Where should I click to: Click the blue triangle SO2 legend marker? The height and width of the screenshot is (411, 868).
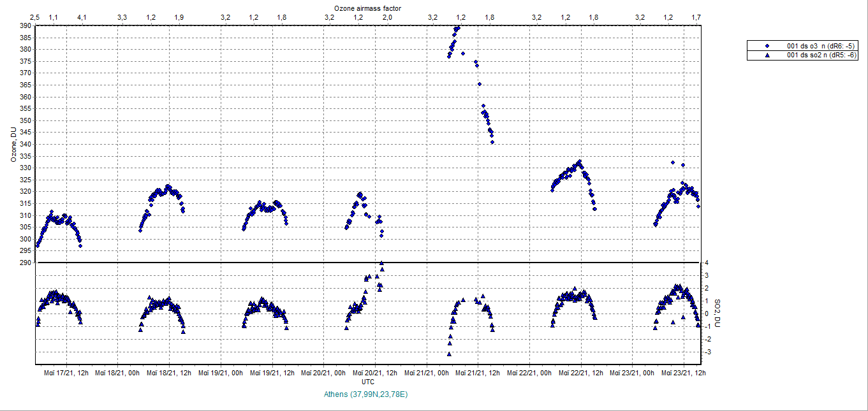[x=767, y=55]
